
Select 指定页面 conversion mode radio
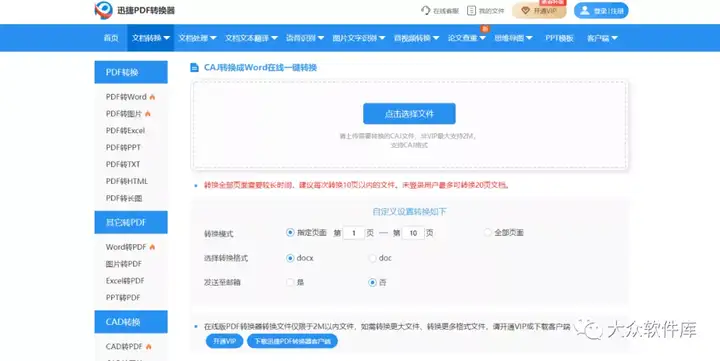click(x=290, y=233)
